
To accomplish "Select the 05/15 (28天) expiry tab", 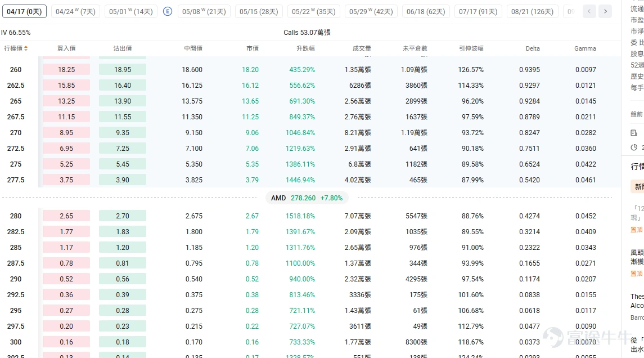I will (x=259, y=11).
